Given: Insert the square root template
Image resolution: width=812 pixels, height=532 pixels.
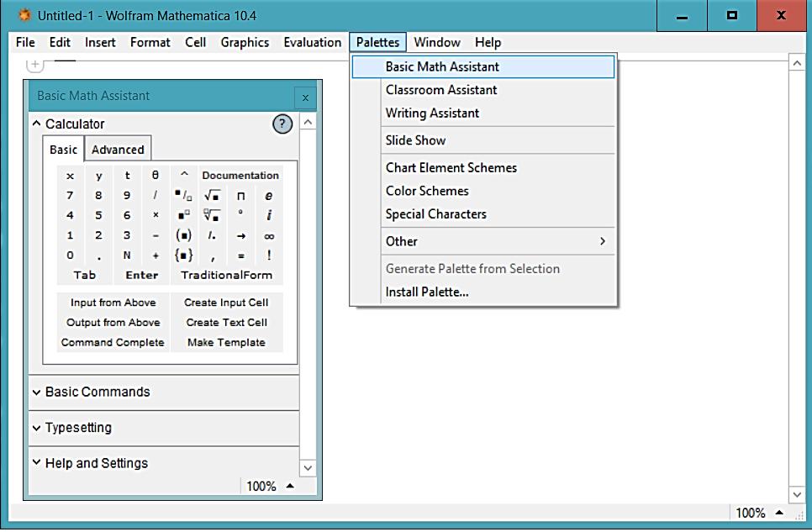Looking at the screenshot, I should click(x=212, y=195).
